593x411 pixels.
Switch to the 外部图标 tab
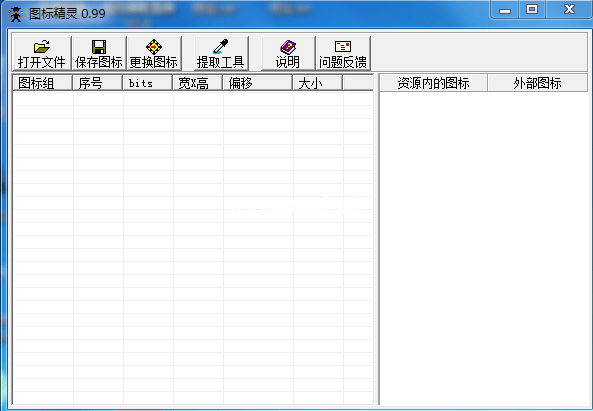(537, 83)
